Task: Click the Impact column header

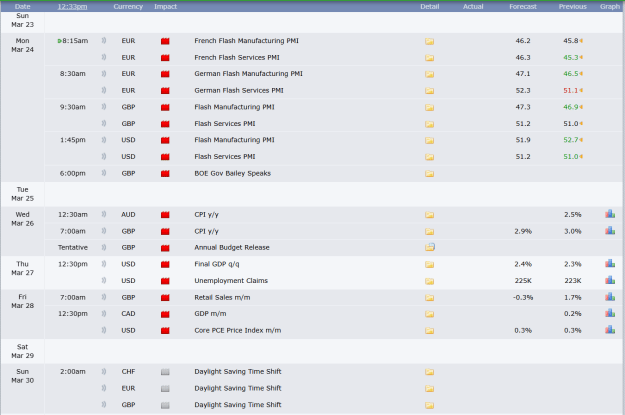Action: (165, 6)
